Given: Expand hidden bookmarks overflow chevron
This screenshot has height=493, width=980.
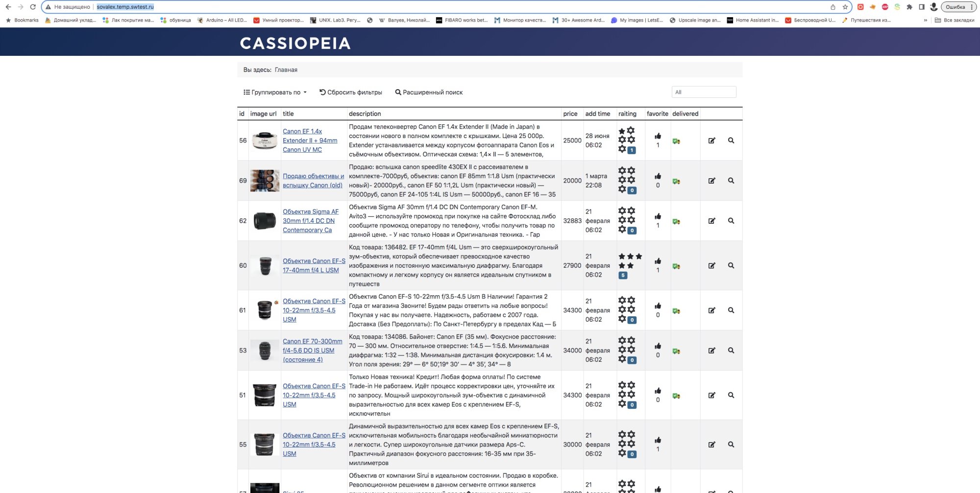Looking at the screenshot, I should 925,20.
